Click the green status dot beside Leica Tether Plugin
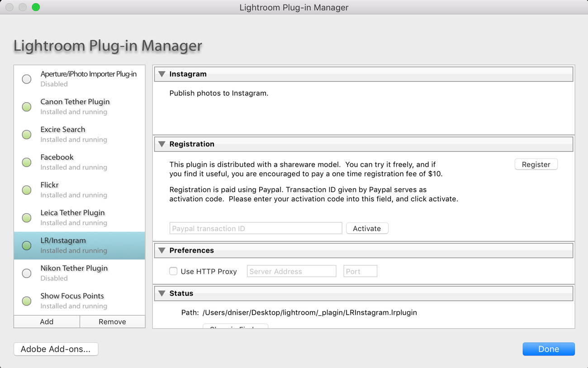This screenshot has height=368, width=588. point(27,218)
